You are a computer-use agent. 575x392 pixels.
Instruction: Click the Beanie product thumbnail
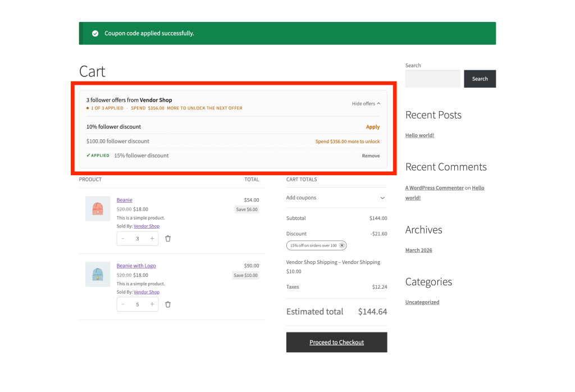[98, 209]
